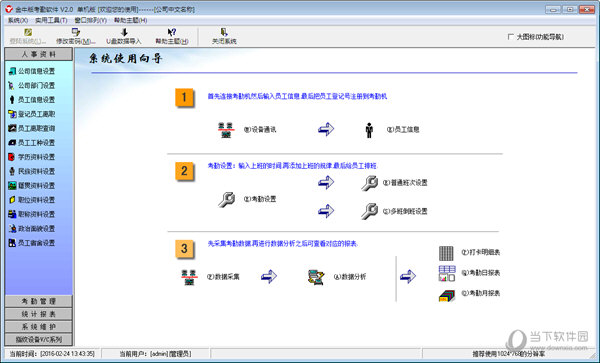Open 学历资料设置 in the sidebar
Image resolution: width=600 pixels, height=363 pixels.
pyautogui.click(x=32, y=157)
